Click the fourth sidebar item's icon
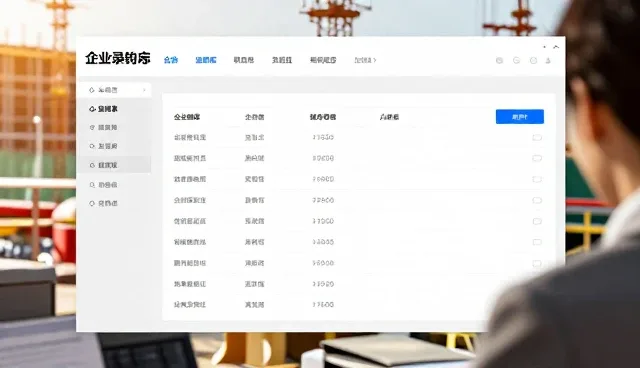This screenshot has width=640, height=368. pyautogui.click(x=92, y=146)
